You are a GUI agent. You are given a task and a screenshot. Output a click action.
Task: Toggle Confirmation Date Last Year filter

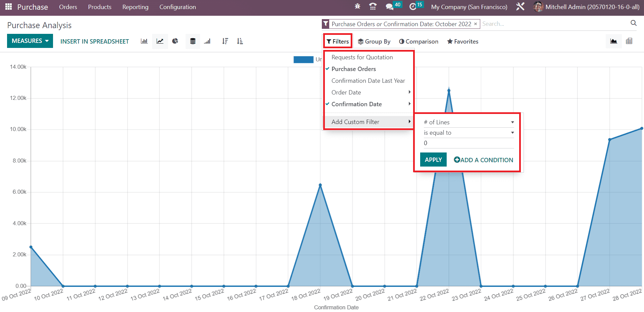(x=368, y=81)
